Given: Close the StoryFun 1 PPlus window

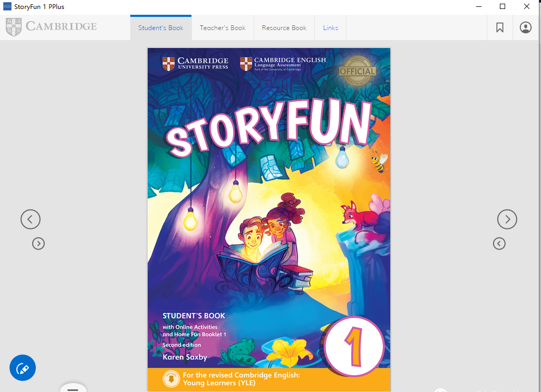Looking at the screenshot, I should pos(527,6).
